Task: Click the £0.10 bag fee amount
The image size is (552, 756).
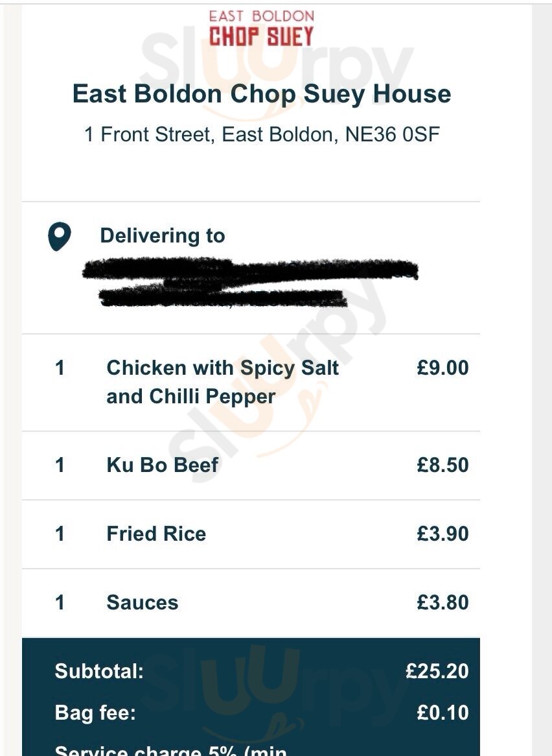Action: 443,713
